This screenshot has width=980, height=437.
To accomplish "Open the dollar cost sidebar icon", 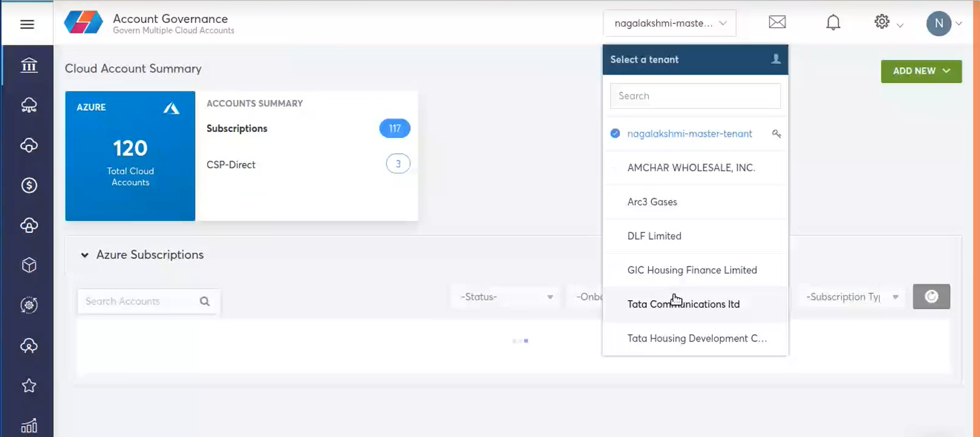I will tap(28, 185).
